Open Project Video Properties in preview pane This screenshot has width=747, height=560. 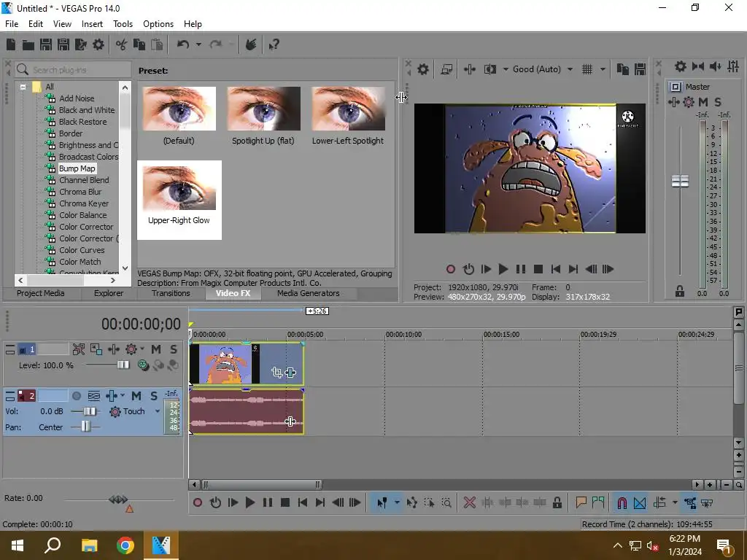422,69
